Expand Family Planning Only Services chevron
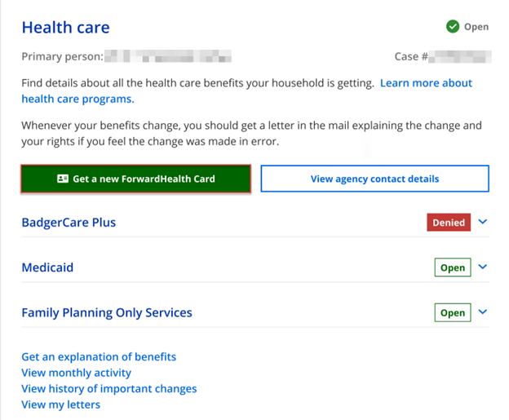509x420 pixels. [x=482, y=312]
